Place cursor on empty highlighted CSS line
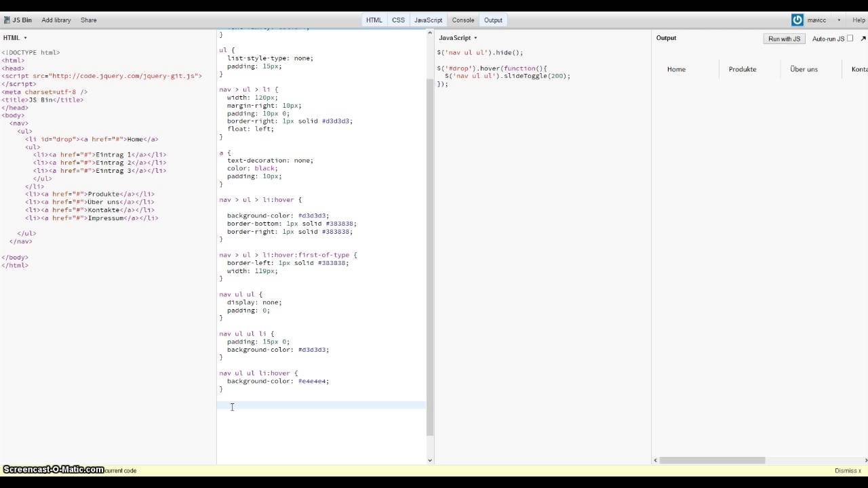 pyautogui.click(x=321, y=405)
